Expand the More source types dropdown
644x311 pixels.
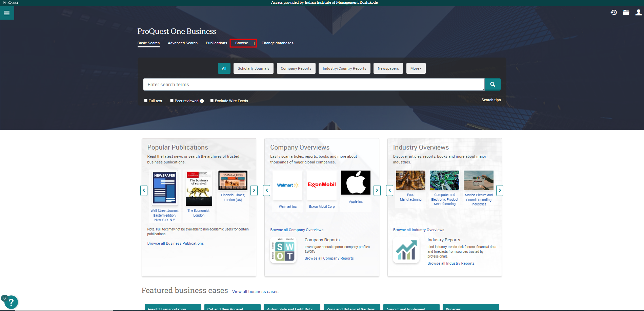(416, 68)
